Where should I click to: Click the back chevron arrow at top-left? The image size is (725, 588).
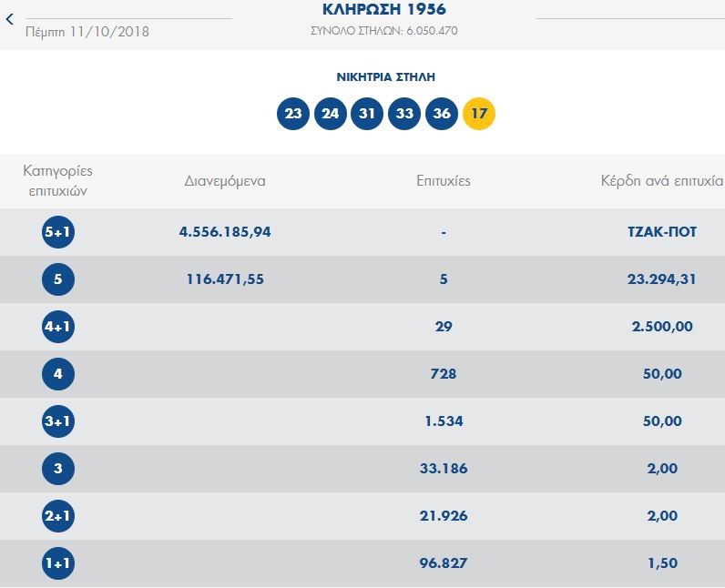[10, 19]
